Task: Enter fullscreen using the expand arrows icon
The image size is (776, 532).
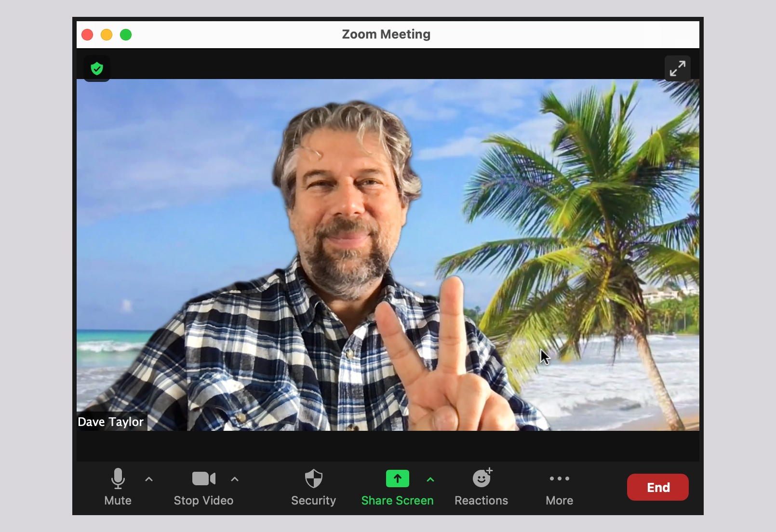Action: point(678,68)
